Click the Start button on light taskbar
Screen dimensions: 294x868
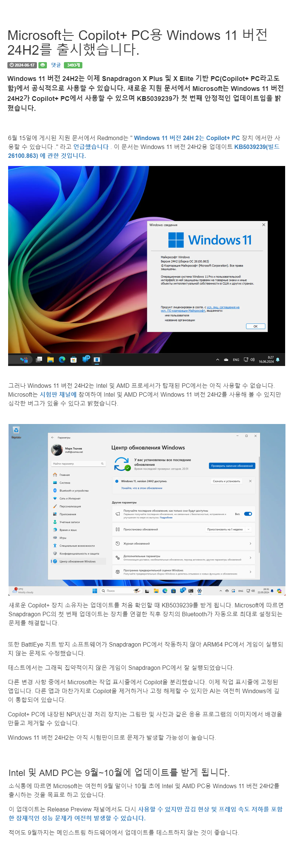pyautogui.click(x=95, y=591)
